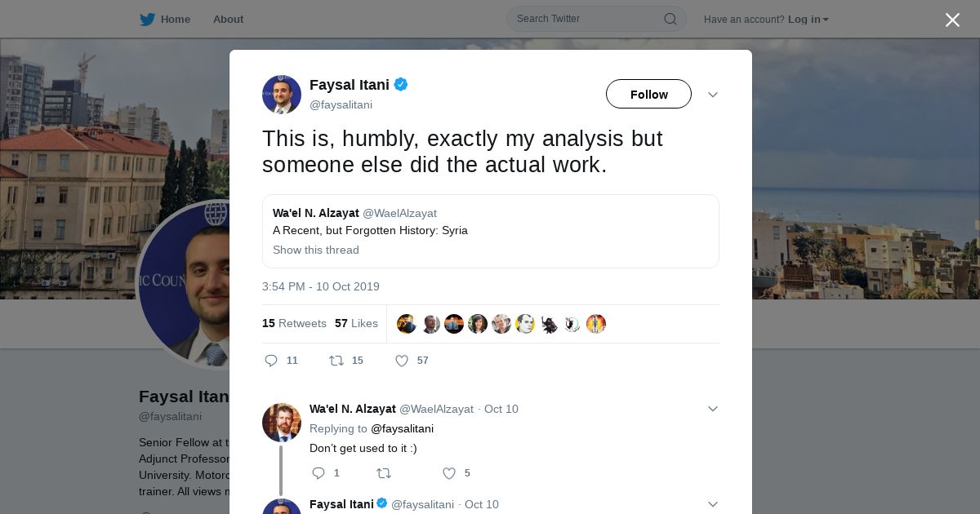Click the reply icon on the main tweet
The width and height of the screenshot is (980, 514).
tap(272, 361)
